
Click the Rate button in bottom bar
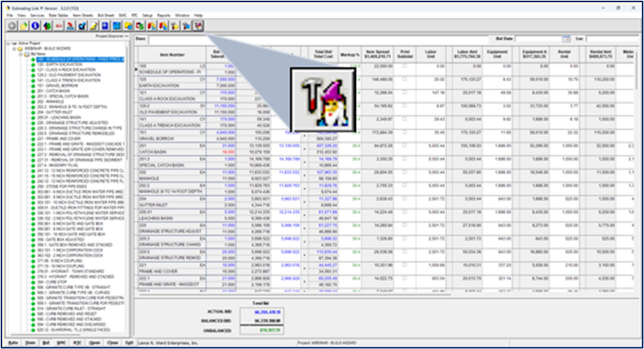[13, 342]
